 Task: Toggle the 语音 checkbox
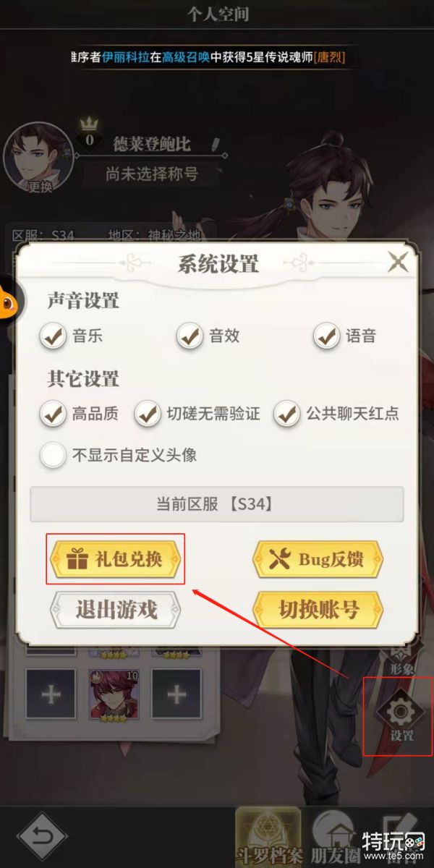(x=327, y=336)
